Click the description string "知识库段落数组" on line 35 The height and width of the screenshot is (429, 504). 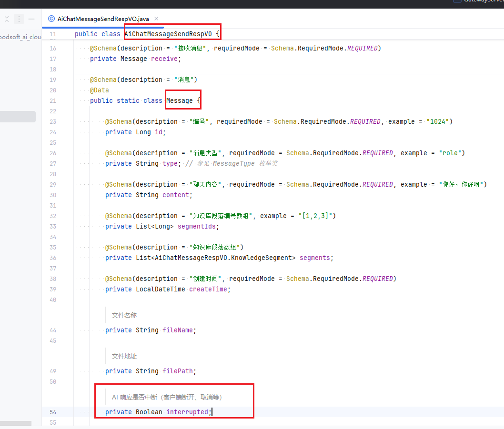(x=214, y=248)
